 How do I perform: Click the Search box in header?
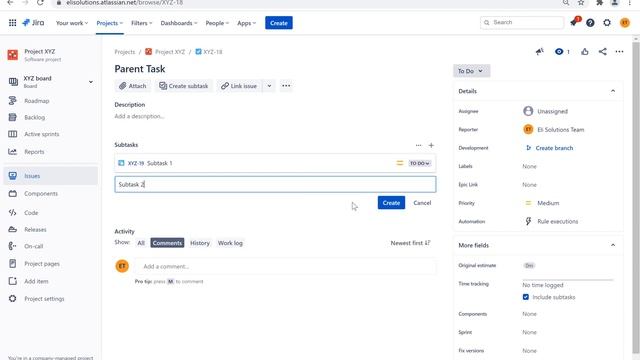(522, 22)
